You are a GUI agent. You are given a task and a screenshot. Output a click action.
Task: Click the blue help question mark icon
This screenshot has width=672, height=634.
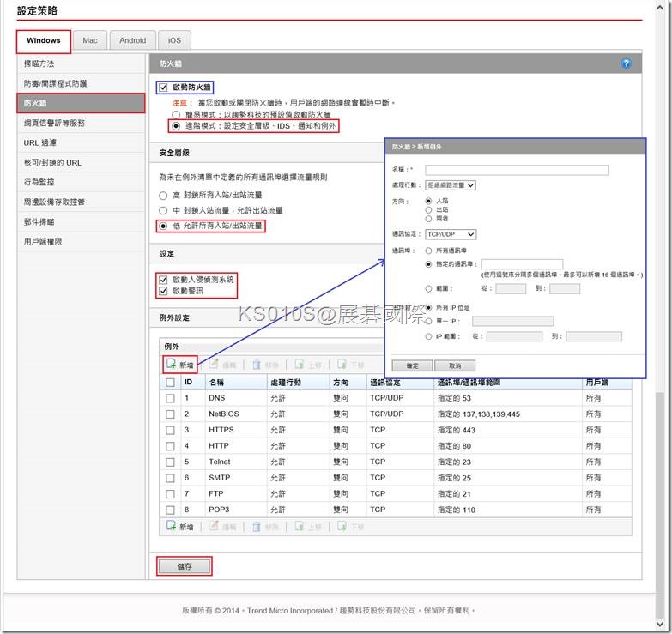tap(626, 64)
